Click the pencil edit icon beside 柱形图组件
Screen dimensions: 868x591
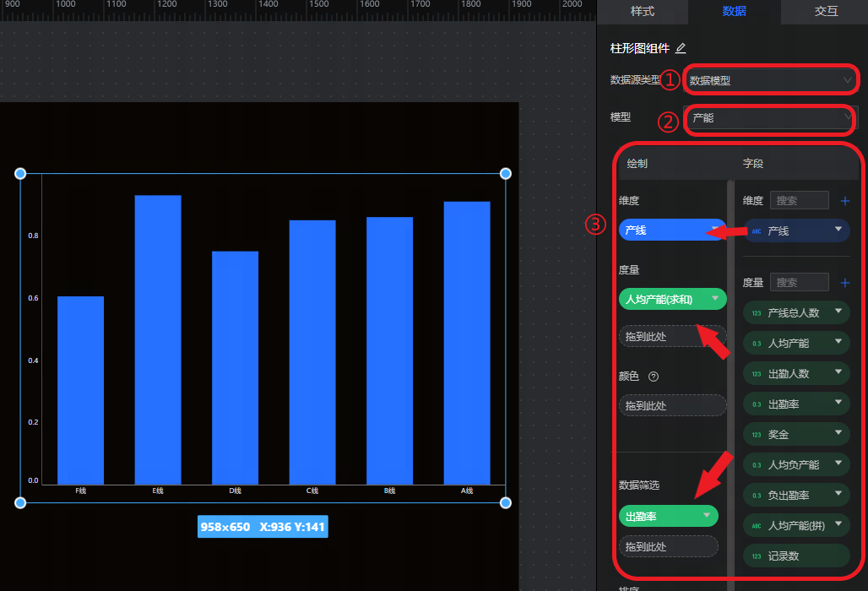pos(681,48)
